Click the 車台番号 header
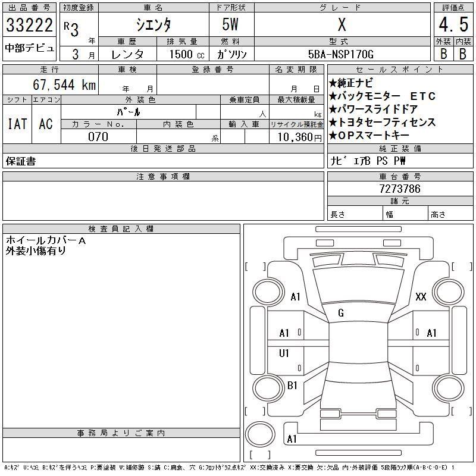This screenshot has height=476, width=476. (x=400, y=176)
